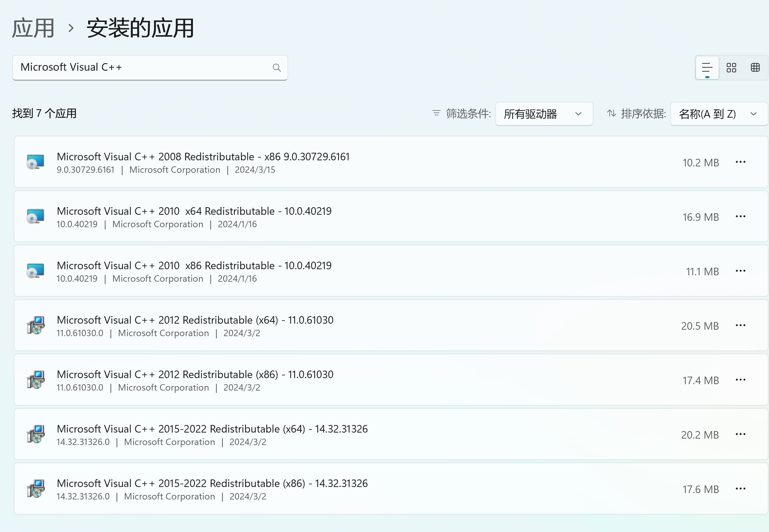Click the 16.9 MB size value
This screenshot has height=532, width=769.
(x=701, y=217)
